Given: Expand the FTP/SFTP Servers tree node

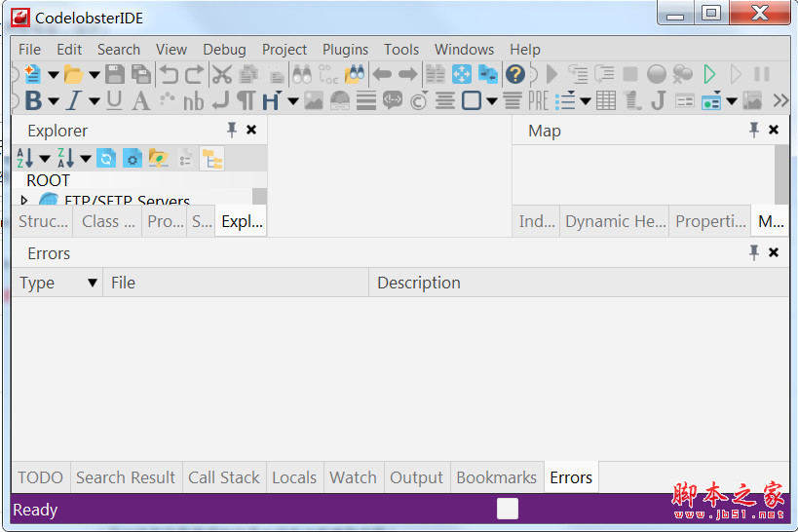Looking at the screenshot, I should pyautogui.click(x=23, y=200).
